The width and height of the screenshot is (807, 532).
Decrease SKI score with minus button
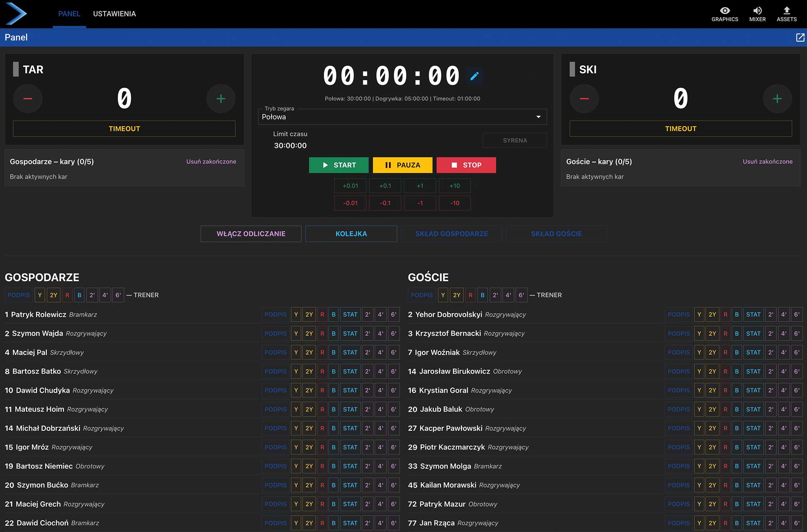pyautogui.click(x=584, y=99)
